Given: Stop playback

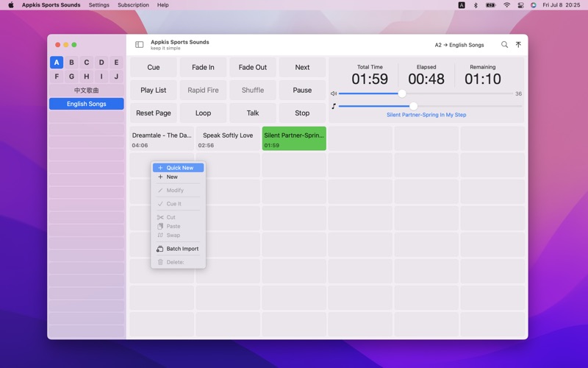Looking at the screenshot, I should point(302,113).
